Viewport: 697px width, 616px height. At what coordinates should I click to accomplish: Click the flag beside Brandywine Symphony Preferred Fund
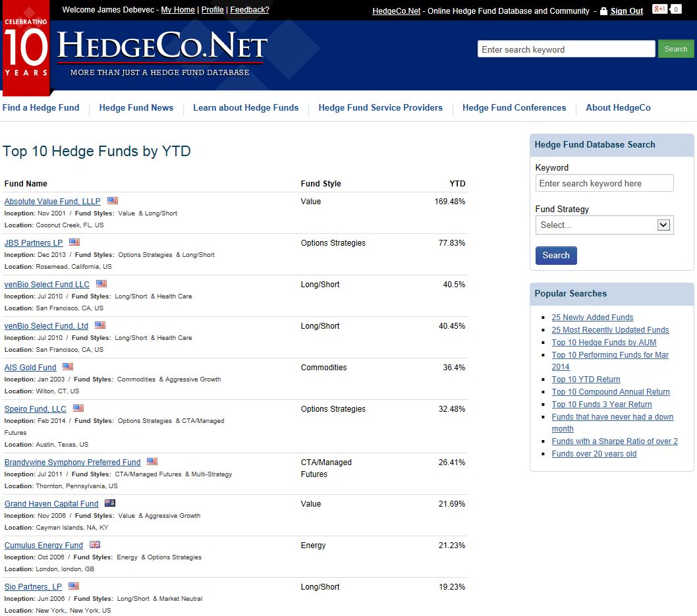click(x=152, y=461)
